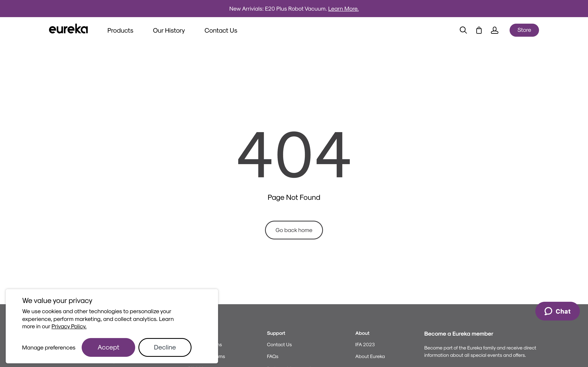This screenshot has height=367, width=588.
Task: Visit the FAQs page
Action: click(x=272, y=356)
